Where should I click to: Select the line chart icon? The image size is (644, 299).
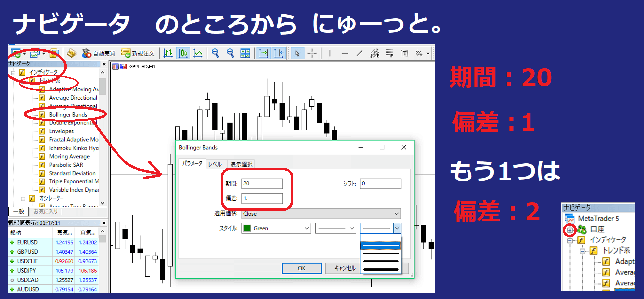(x=198, y=53)
